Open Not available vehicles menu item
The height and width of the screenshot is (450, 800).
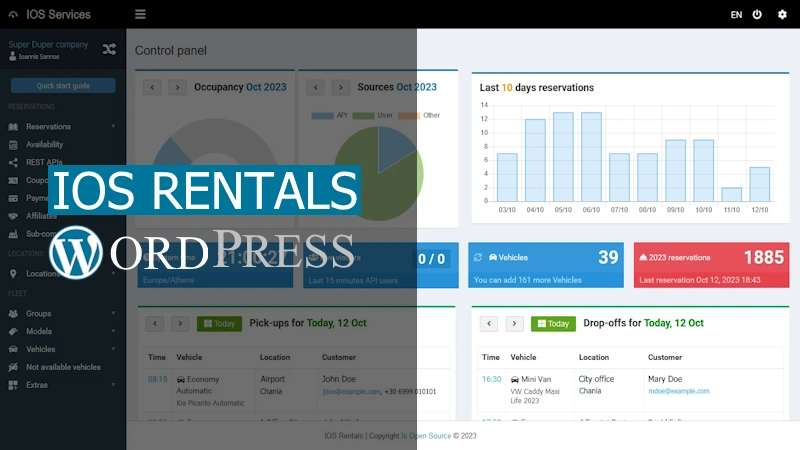63,367
